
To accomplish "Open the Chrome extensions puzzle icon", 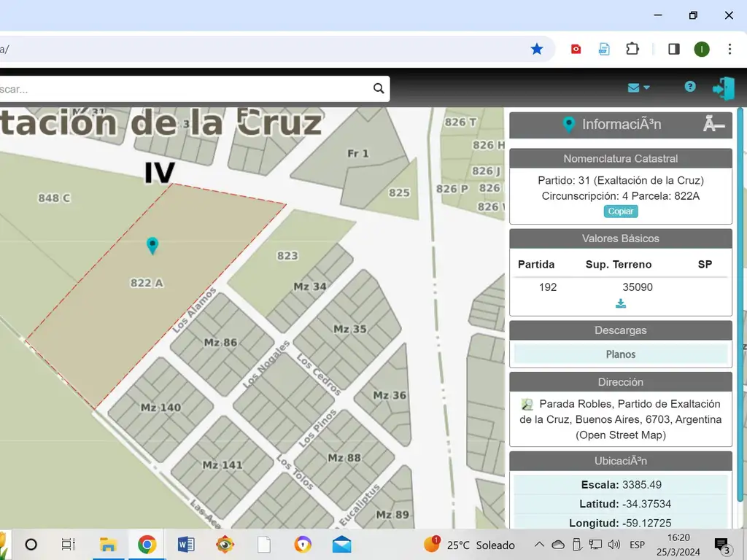I will click(632, 49).
